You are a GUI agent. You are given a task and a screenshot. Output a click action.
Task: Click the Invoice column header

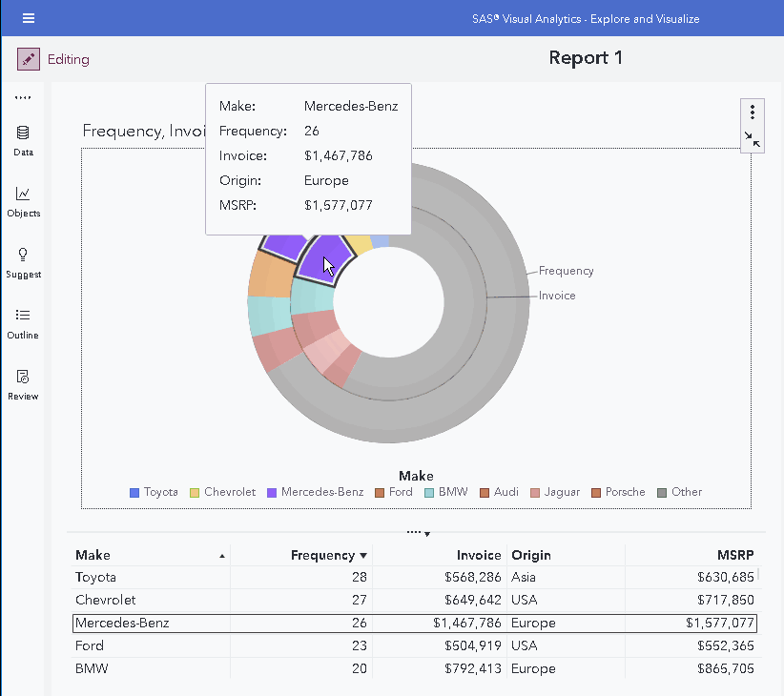479,555
